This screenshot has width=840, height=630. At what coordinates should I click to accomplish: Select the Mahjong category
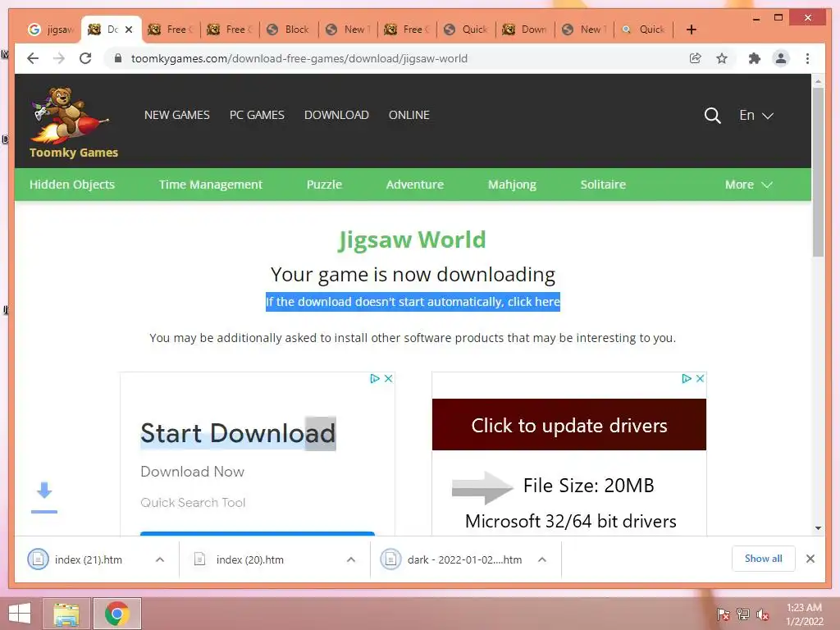point(512,185)
